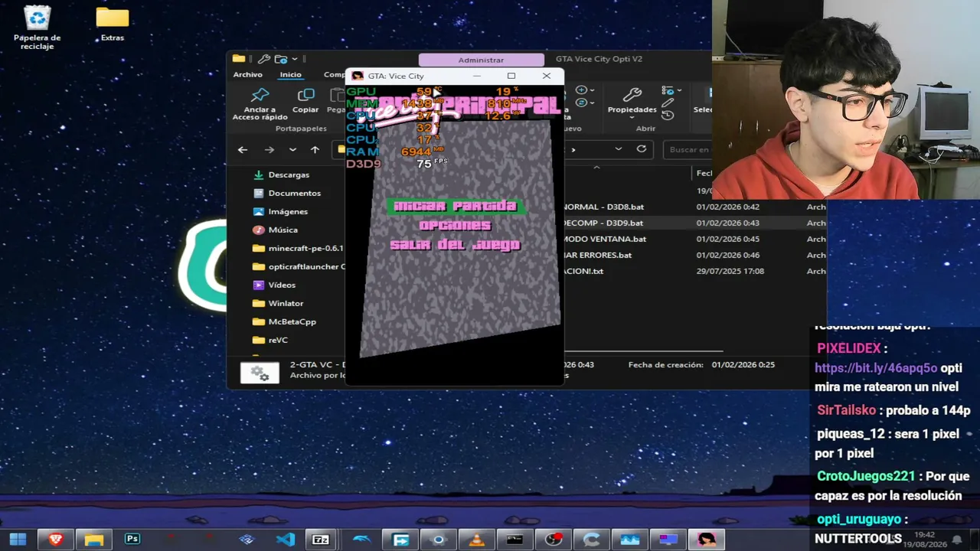Screen dimensions: 980x551
Task: Open the recent locations dropdown in Explorer
Action: tap(292, 150)
